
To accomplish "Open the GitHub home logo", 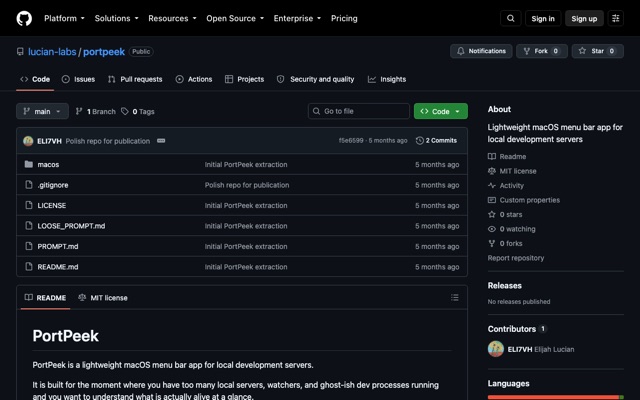I will click(24, 18).
